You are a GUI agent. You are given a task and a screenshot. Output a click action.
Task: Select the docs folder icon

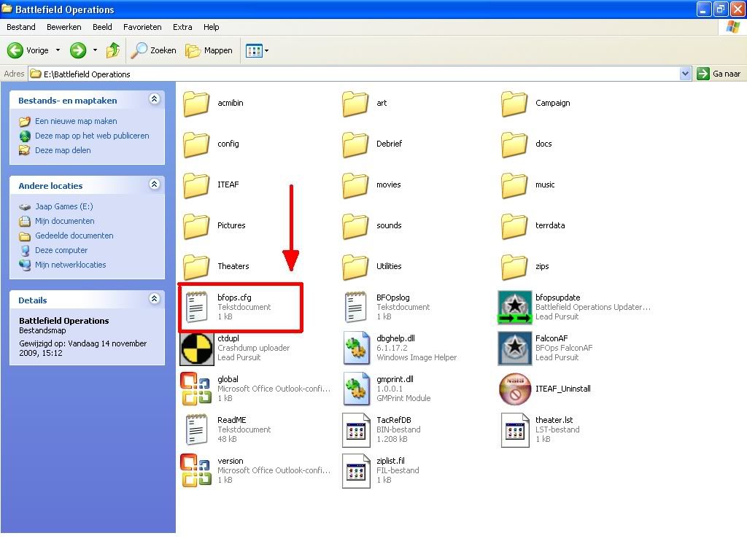coord(514,144)
